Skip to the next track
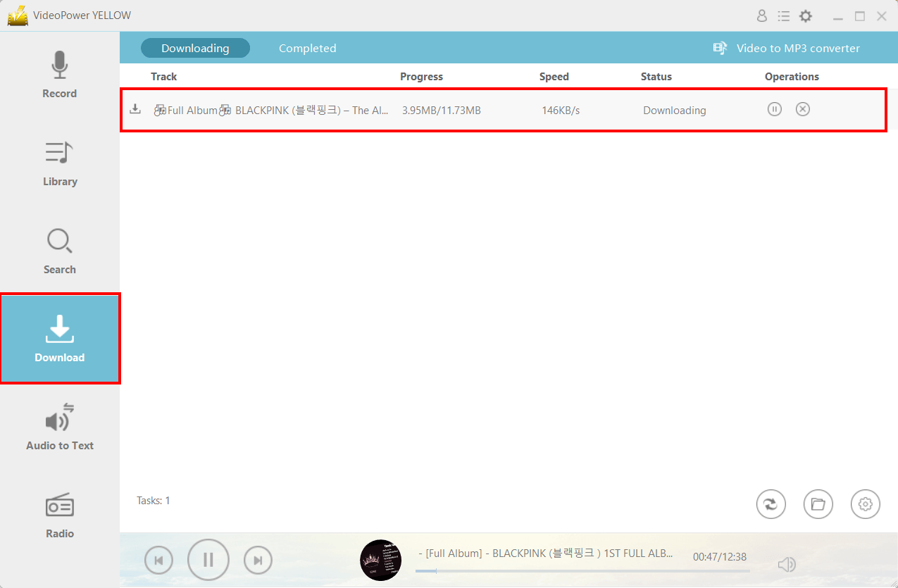Viewport: 898px width, 588px height. (x=258, y=560)
